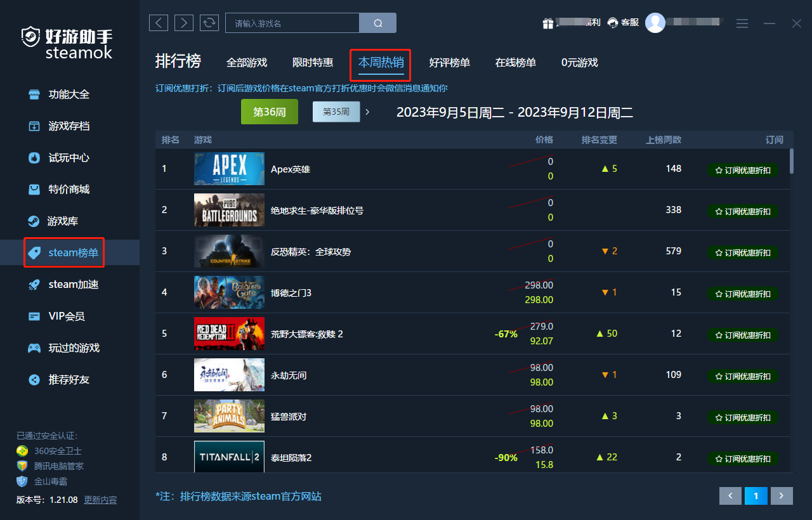This screenshot has height=520, width=812.
Task: Subscribe to discounts for 永劫无间
Action: tap(743, 376)
